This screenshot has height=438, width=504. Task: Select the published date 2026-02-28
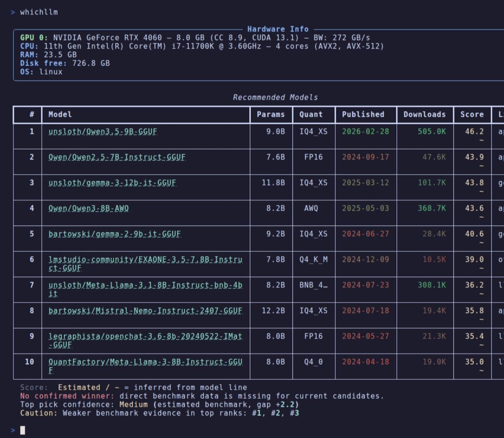tap(366, 131)
